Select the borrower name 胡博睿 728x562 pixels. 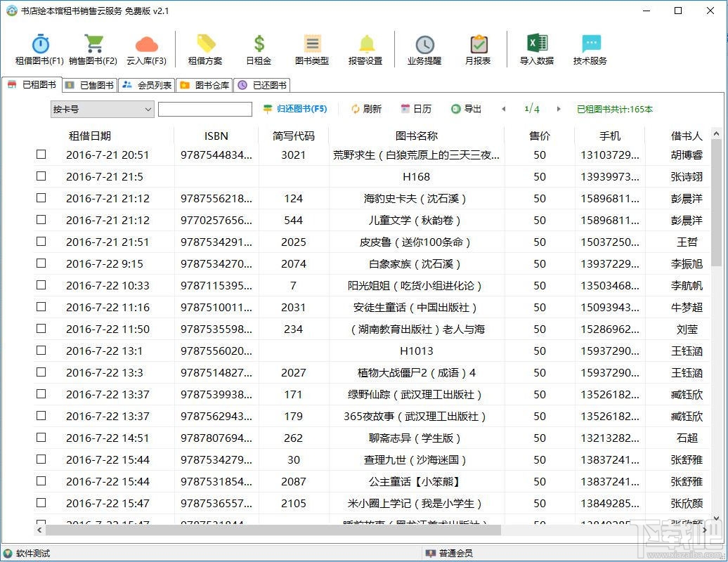point(687,155)
